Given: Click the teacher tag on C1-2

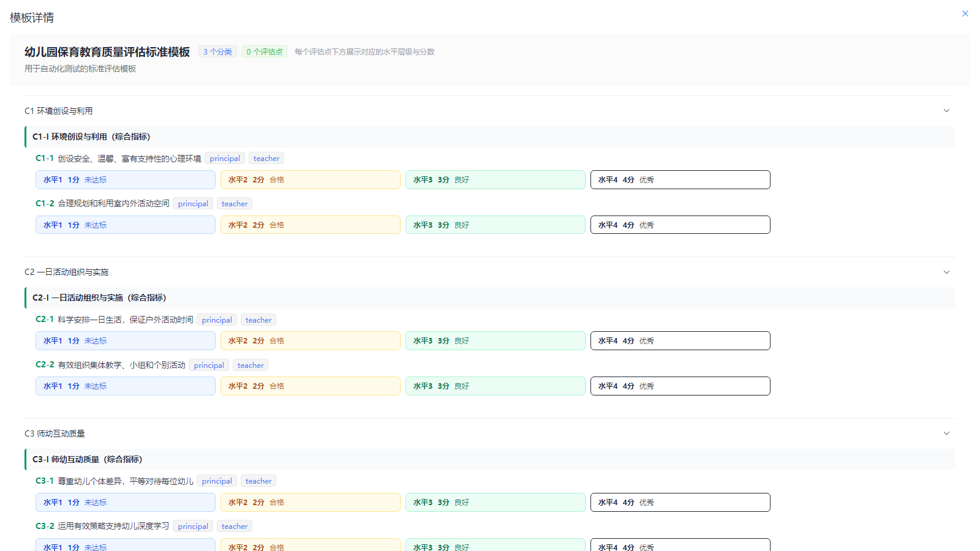Looking at the screenshot, I should click(235, 204).
